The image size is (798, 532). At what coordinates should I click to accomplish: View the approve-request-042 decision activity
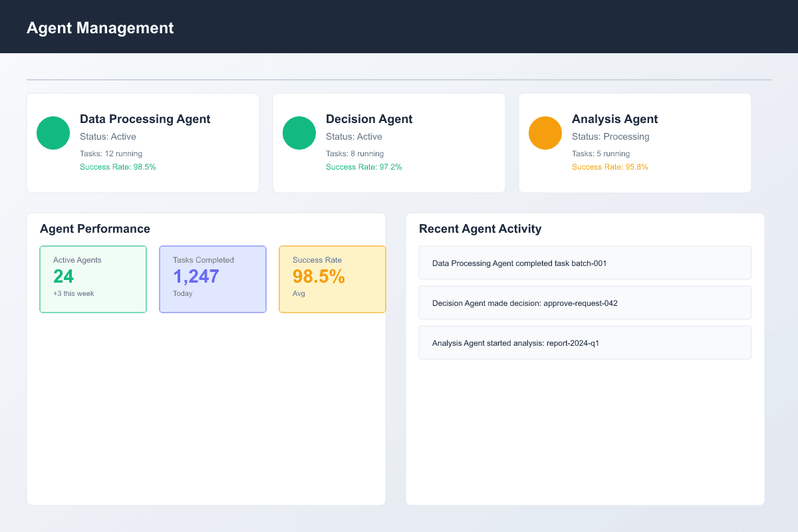pyautogui.click(x=585, y=303)
